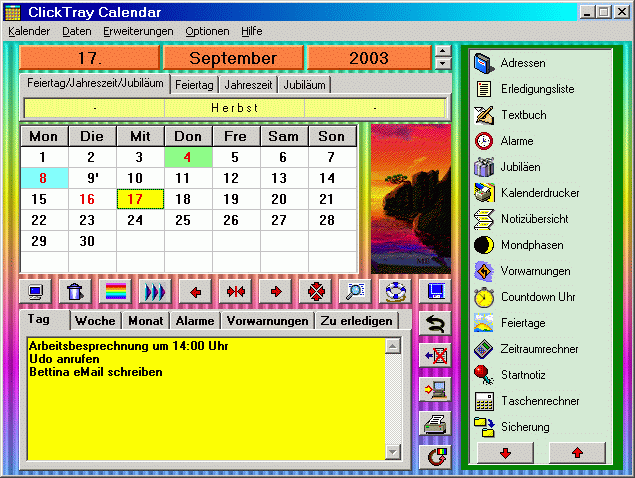The image size is (635, 478).
Task: Open the Alarme clock icon
Action: pos(484,141)
